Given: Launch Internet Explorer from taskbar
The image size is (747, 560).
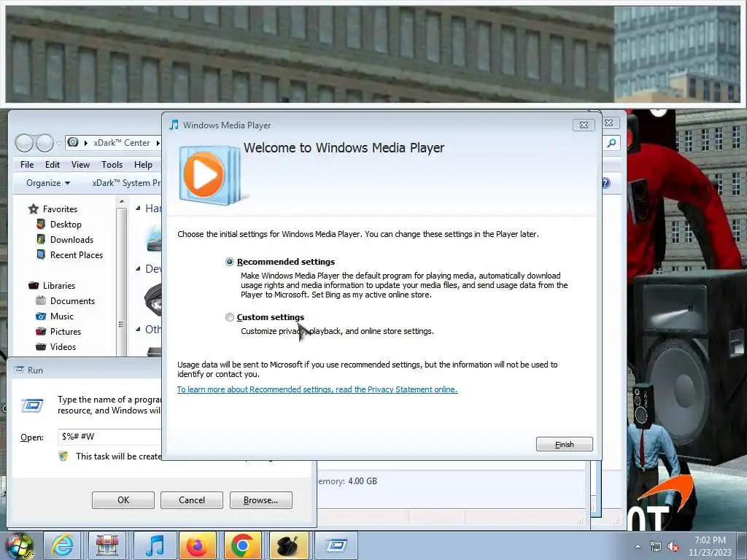Looking at the screenshot, I should [x=63, y=545].
